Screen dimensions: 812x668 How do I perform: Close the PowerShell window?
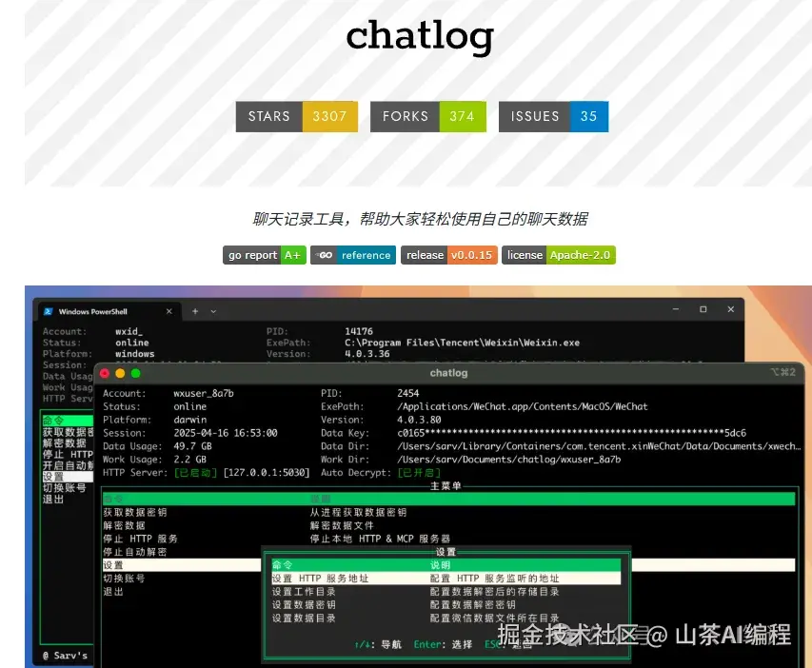[x=731, y=309]
